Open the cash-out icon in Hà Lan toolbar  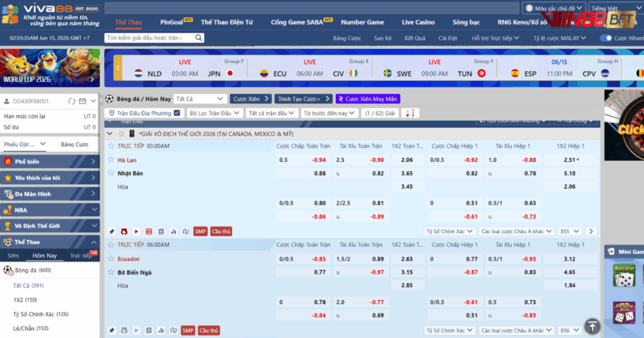[186, 231]
